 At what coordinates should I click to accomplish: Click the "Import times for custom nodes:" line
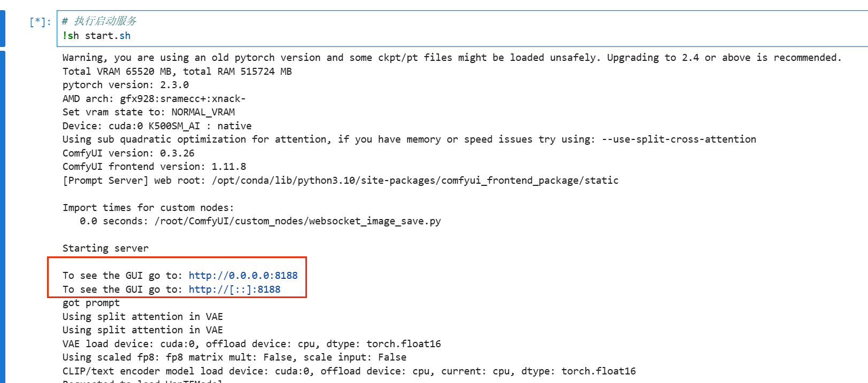click(148, 208)
